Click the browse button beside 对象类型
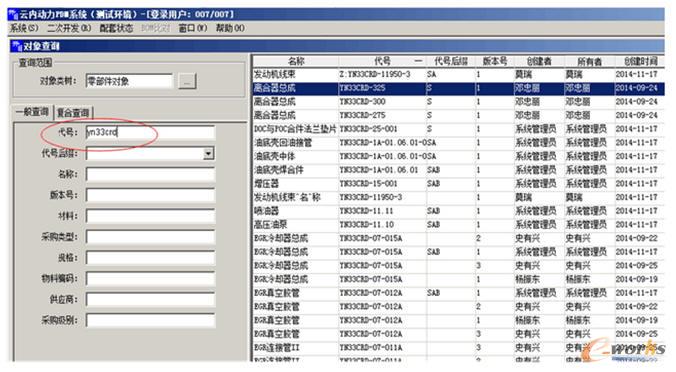676x372 pixels. (x=187, y=81)
